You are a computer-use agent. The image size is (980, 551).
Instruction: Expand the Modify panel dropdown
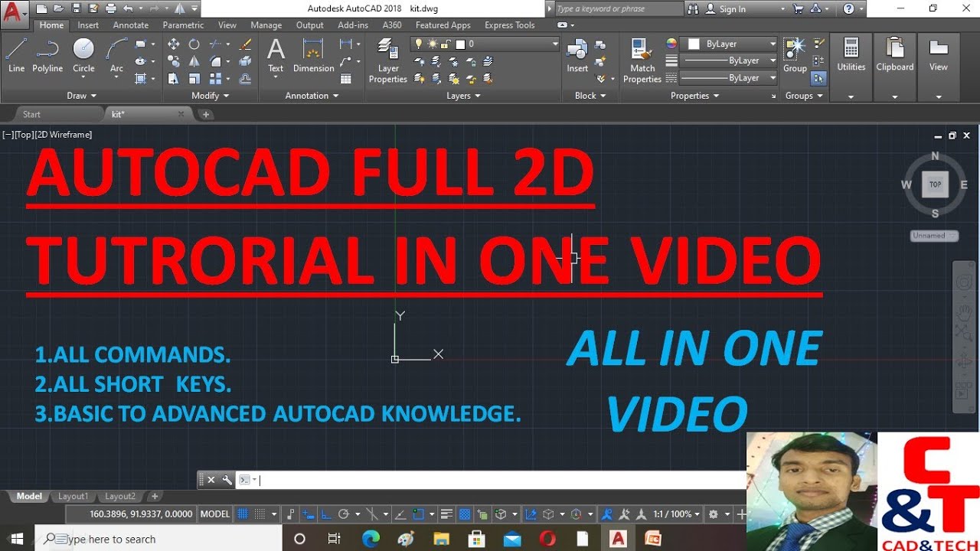210,96
